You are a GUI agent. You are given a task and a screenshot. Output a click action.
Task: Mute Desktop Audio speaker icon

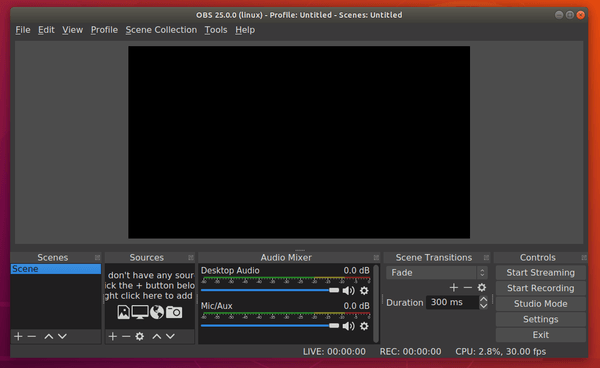click(x=348, y=291)
